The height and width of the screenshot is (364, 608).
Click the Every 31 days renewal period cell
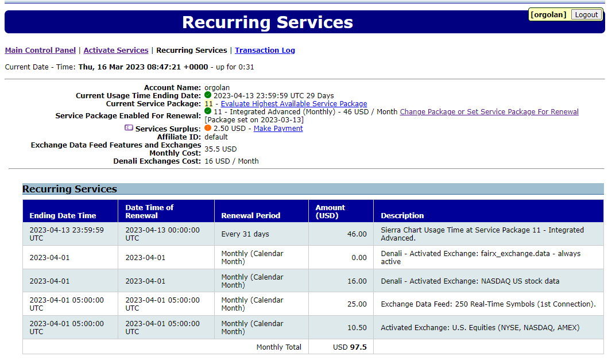(261, 234)
